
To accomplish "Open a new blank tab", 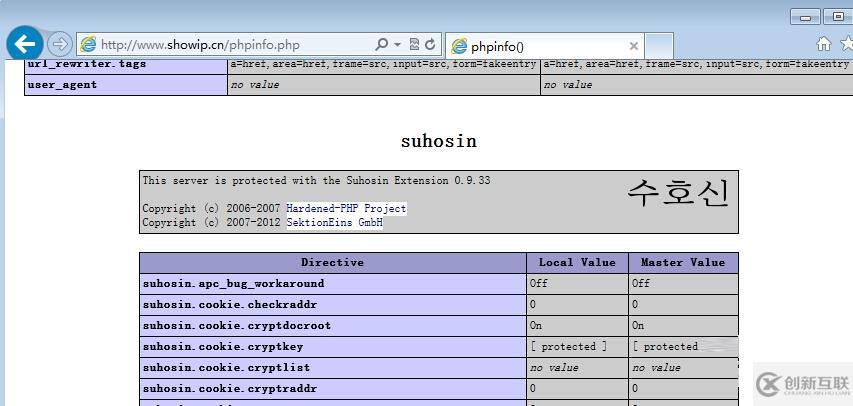I will 659,46.
